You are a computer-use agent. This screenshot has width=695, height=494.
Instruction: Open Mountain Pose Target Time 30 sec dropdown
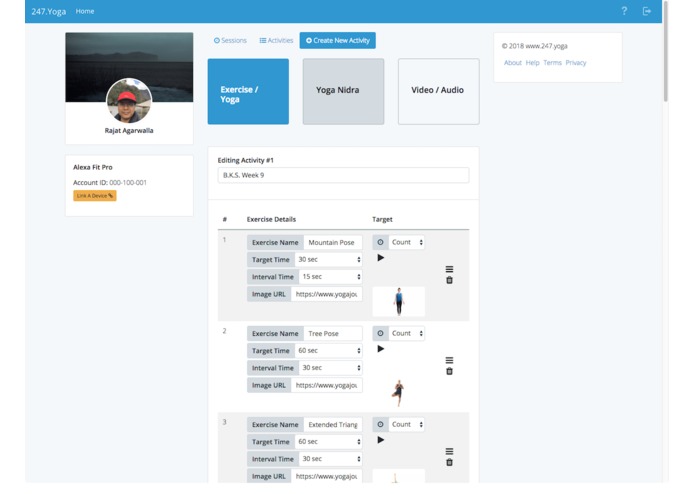point(328,260)
